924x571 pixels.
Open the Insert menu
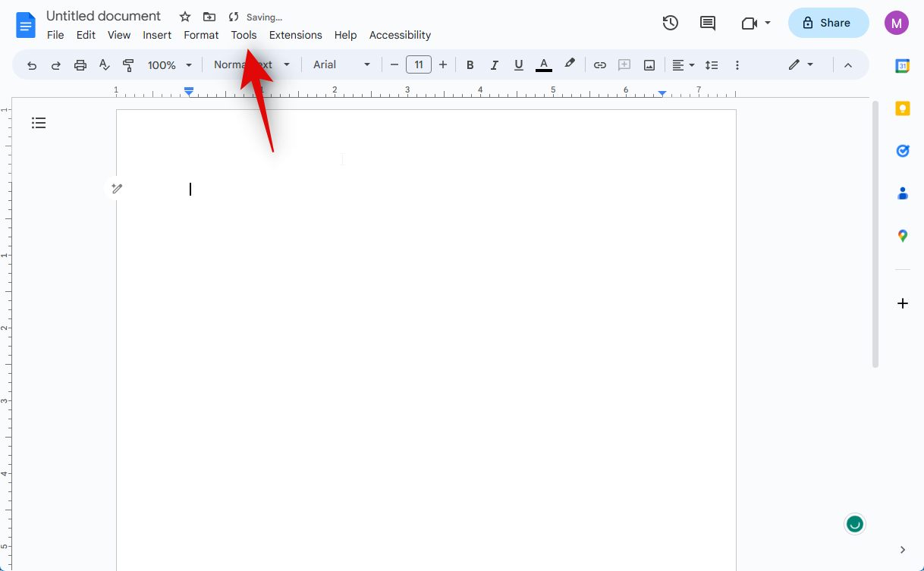(x=157, y=35)
